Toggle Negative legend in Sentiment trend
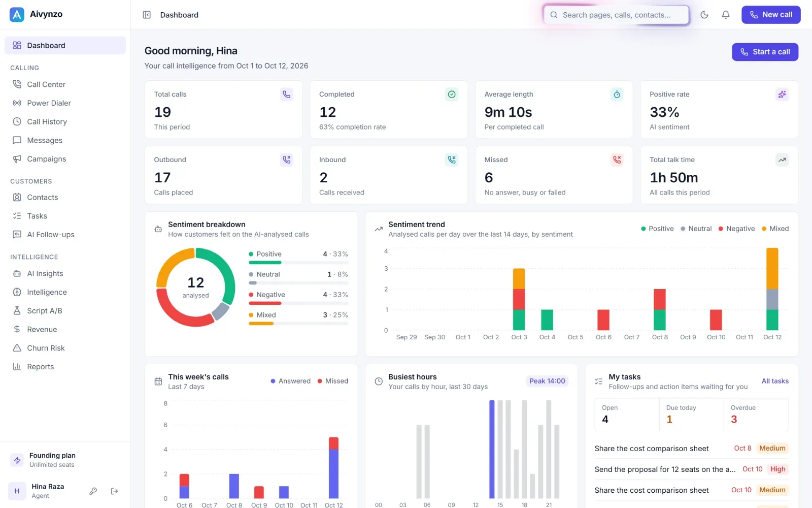 pos(736,229)
